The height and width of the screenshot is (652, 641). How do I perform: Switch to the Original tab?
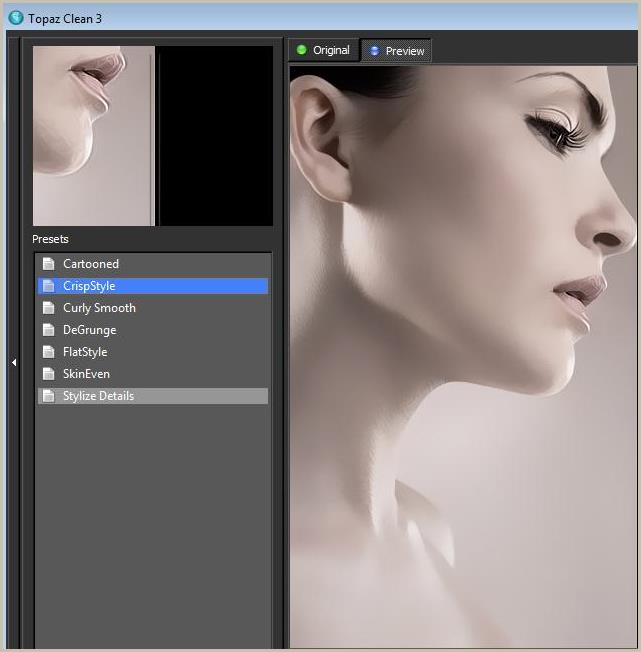pos(323,50)
